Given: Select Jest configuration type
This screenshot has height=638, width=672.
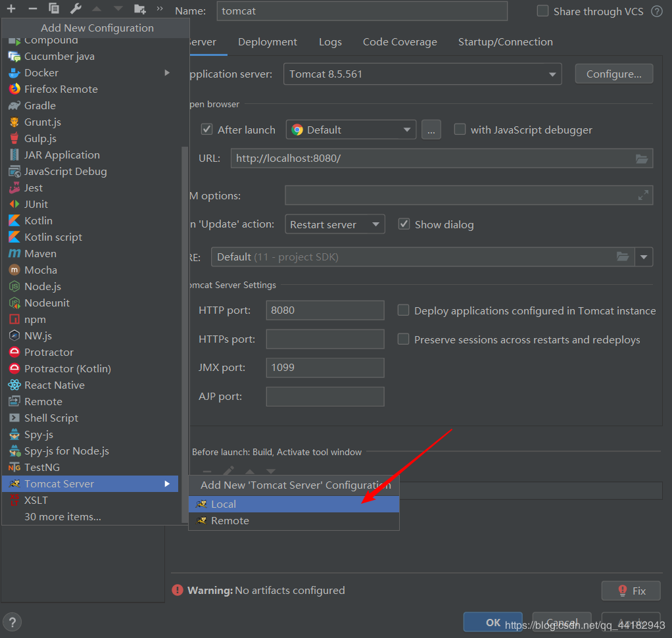Looking at the screenshot, I should 90,188.
